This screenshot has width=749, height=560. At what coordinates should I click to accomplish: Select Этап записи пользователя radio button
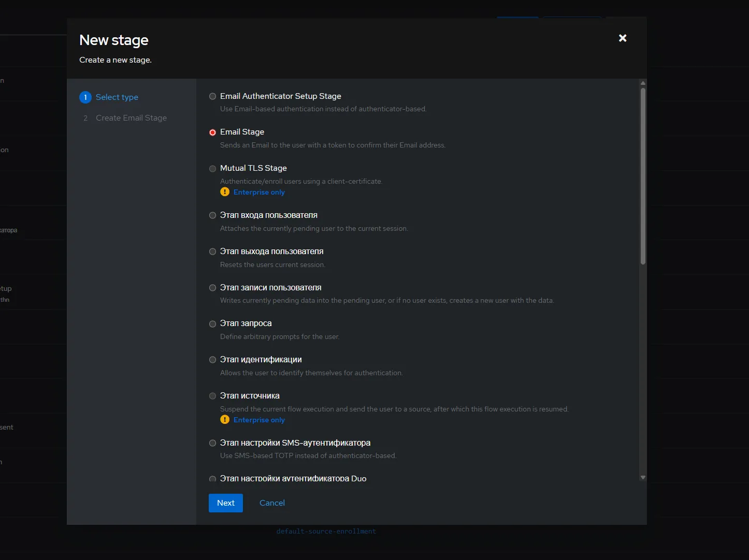tap(212, 288)
